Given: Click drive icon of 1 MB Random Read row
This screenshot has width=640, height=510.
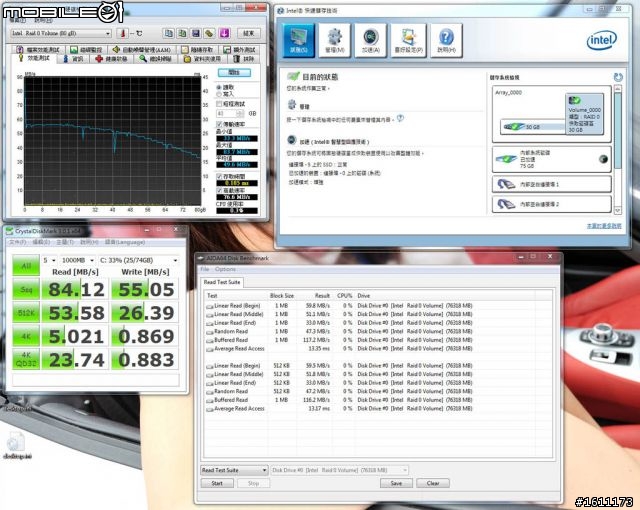Looking at the screenshot, I should click(x=209, y=332).
